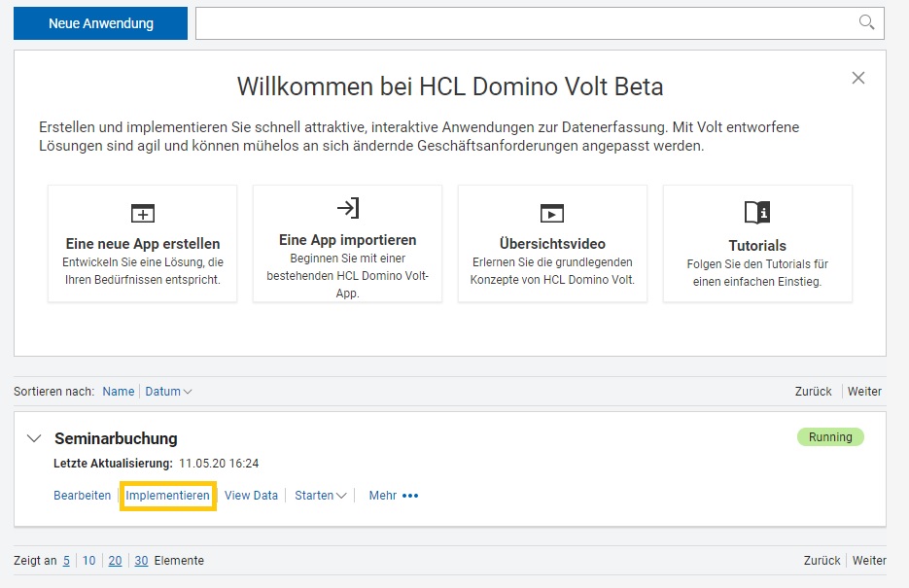Click the import app arrow icon
909x588 pixels.
[x=348, y=208]
